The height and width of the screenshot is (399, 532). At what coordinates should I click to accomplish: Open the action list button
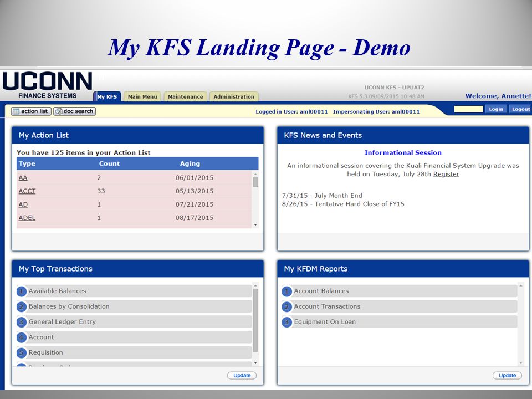click(31, 111)
